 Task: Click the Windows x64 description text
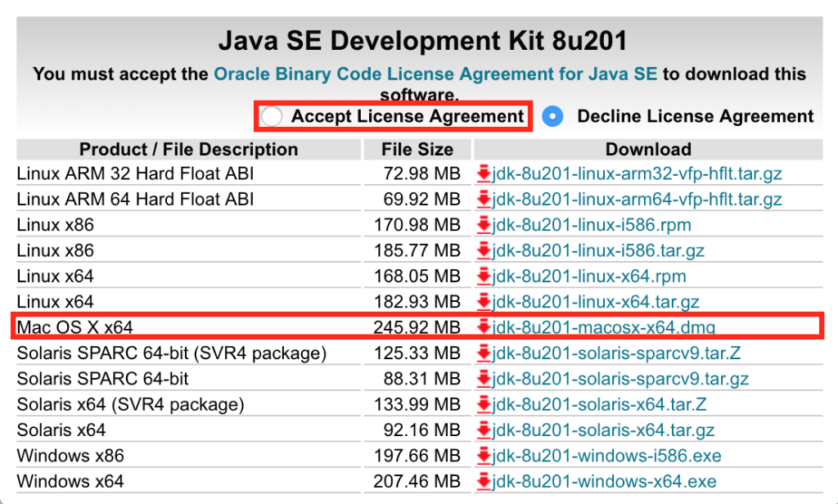70,482
